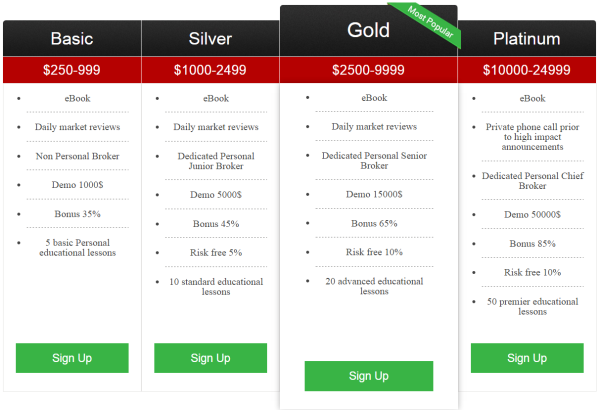This screenshot has width=600, height=410.
Task: Select the Silver plan header
Action: [x=210, y=38]
